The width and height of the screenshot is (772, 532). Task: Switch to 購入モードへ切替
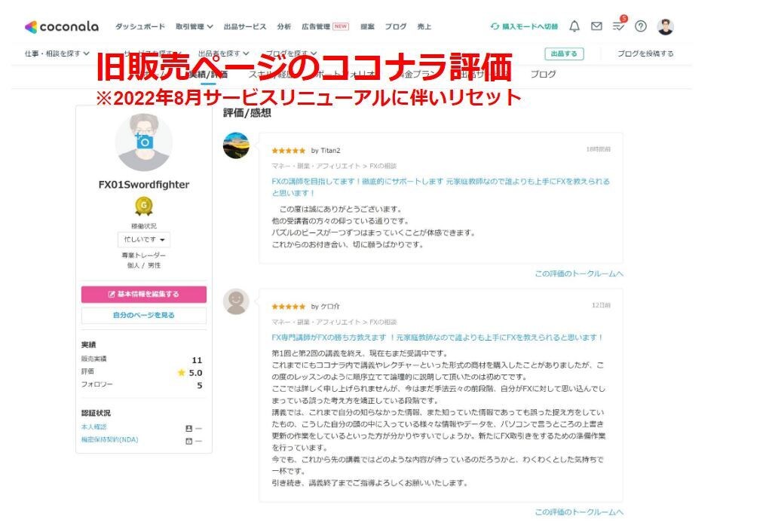coord(525,26)
